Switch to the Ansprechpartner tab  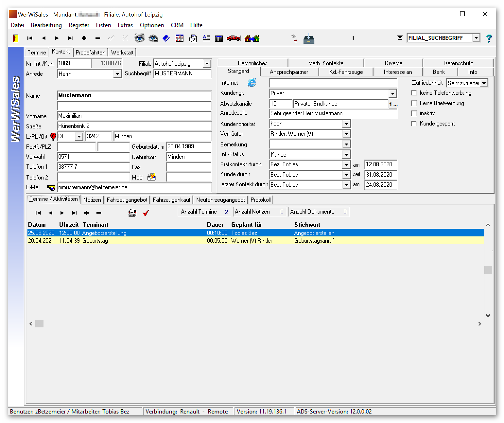point(289,72)
